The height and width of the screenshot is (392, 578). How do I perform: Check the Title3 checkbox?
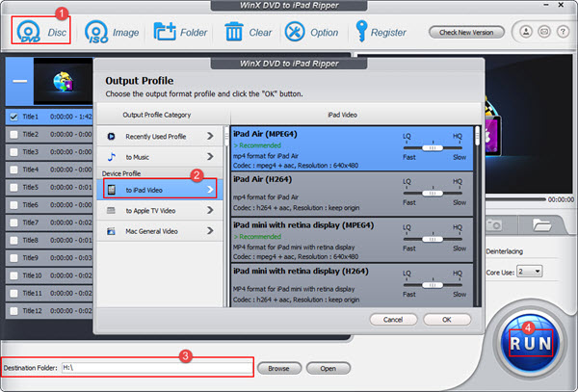tap(13, 152)
